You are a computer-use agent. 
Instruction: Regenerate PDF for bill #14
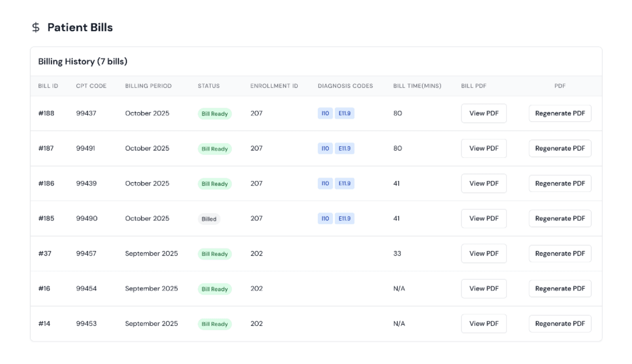(x=560, y=324)
